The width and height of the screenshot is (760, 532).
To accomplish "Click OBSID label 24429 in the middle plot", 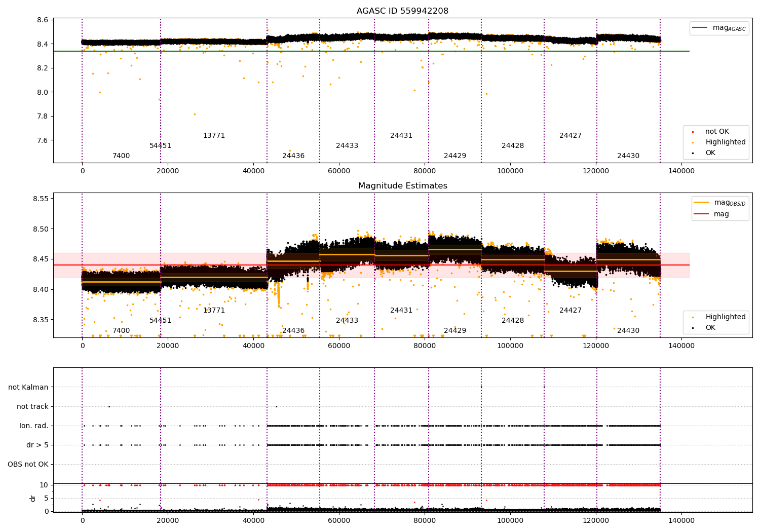I will [455, 331].
